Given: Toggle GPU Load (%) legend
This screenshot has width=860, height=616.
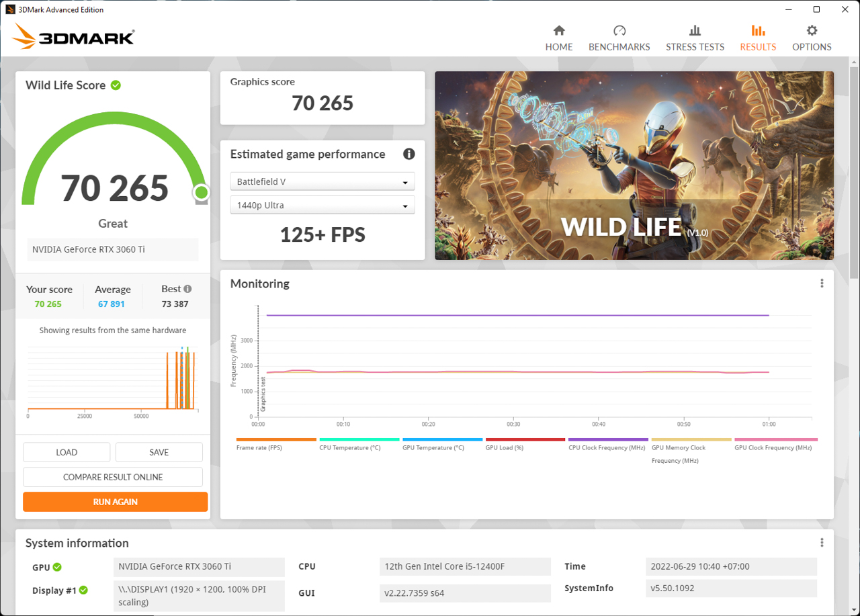Looking at the screenshot, I should (525, 445).
